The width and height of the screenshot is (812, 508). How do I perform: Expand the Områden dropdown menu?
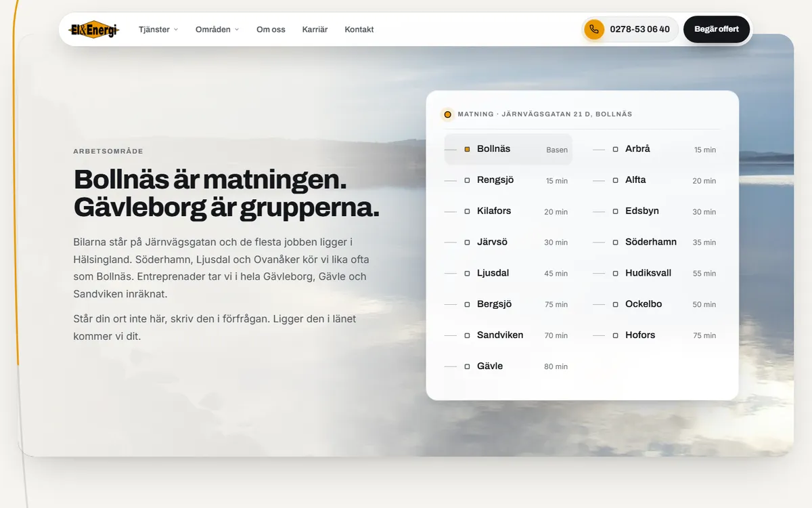217,29
